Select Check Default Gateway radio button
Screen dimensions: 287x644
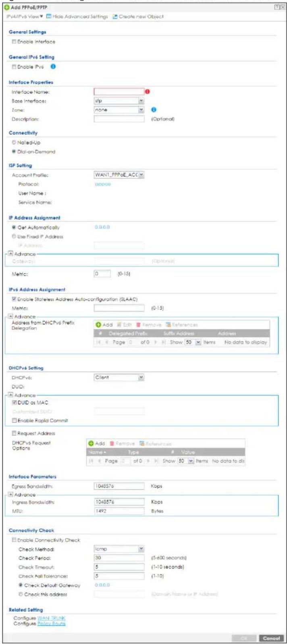pyautogui.click(x=20, y=585)
